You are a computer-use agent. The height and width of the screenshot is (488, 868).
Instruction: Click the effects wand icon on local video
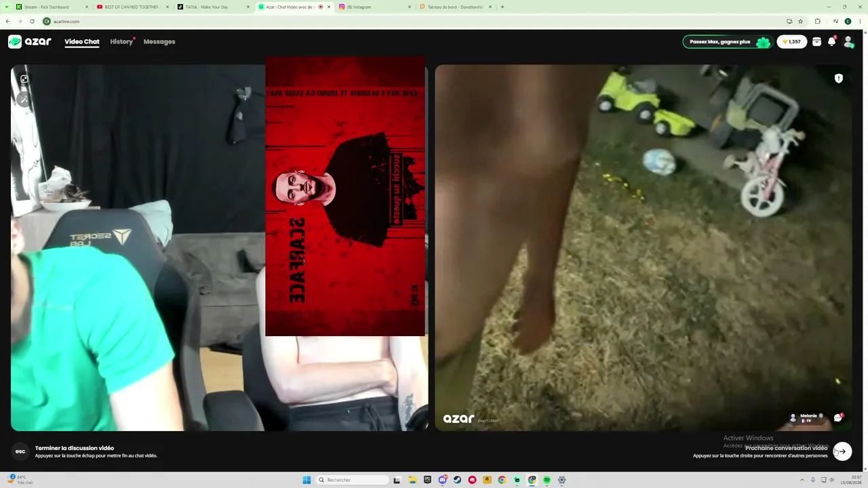[24, 99]
